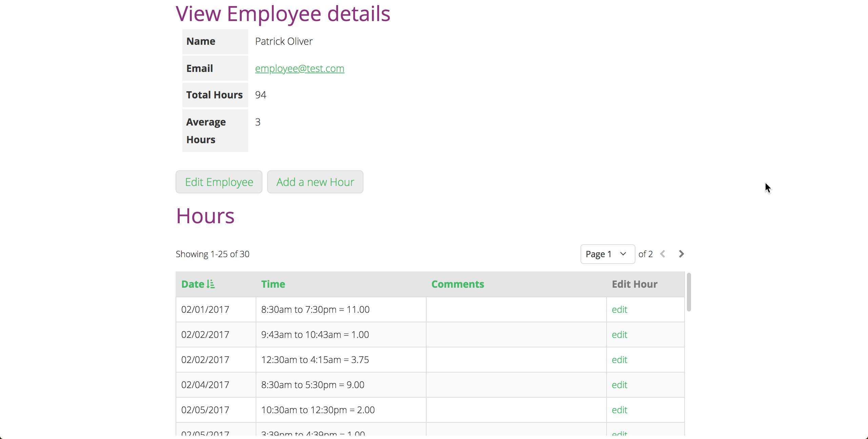This screenshot has height=439, width=868.
Task: Select the Total Hours table row
Action: [214, 95]
